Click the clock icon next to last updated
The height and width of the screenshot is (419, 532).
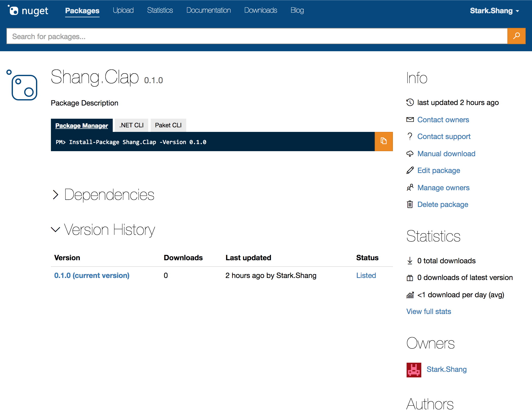(410, 102)
